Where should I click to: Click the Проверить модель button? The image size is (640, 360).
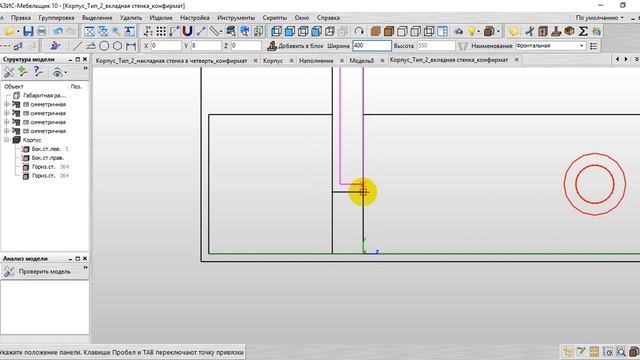(x=37, y=271)
